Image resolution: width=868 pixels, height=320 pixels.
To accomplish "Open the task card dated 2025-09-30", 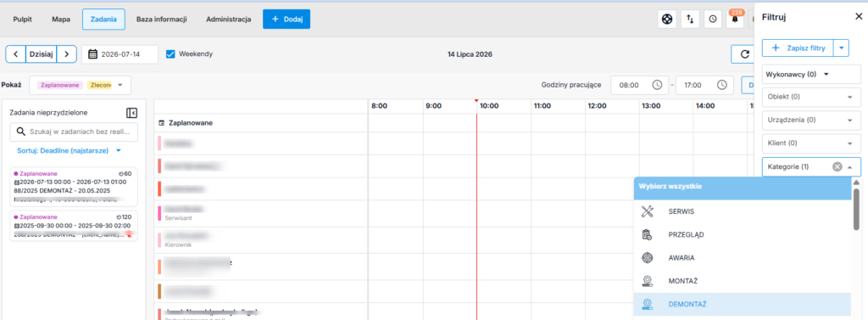I will click(x=74, y=226).
